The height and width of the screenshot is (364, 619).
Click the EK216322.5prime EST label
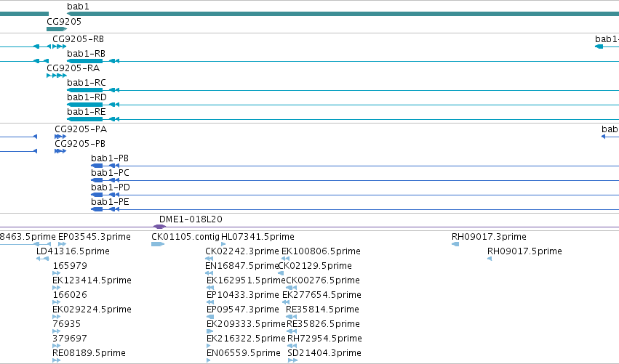click(246, 339)
